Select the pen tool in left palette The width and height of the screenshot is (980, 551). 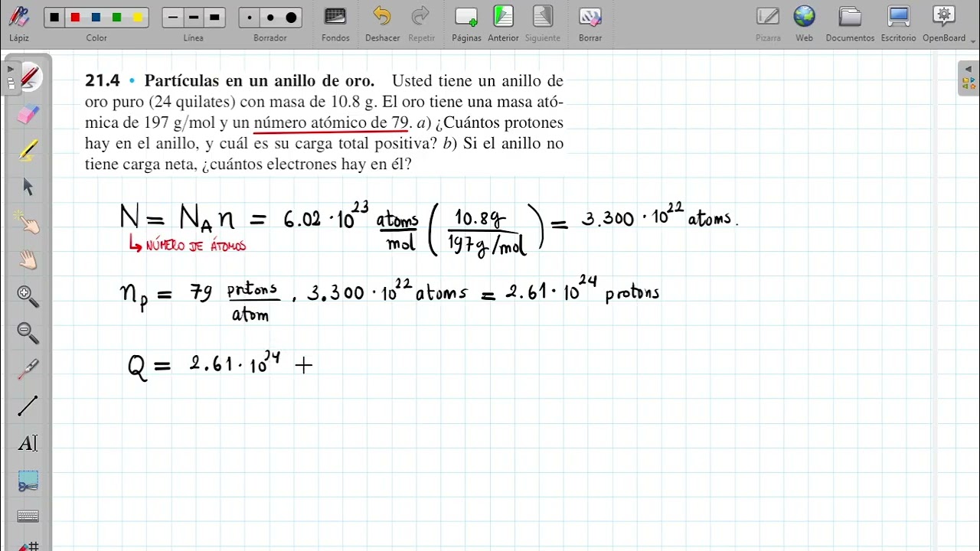(x=29, y=77)
